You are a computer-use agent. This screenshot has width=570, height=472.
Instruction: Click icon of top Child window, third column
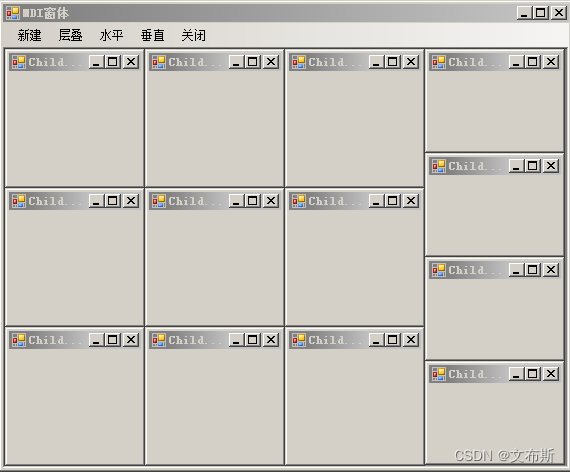coord(298,62)
